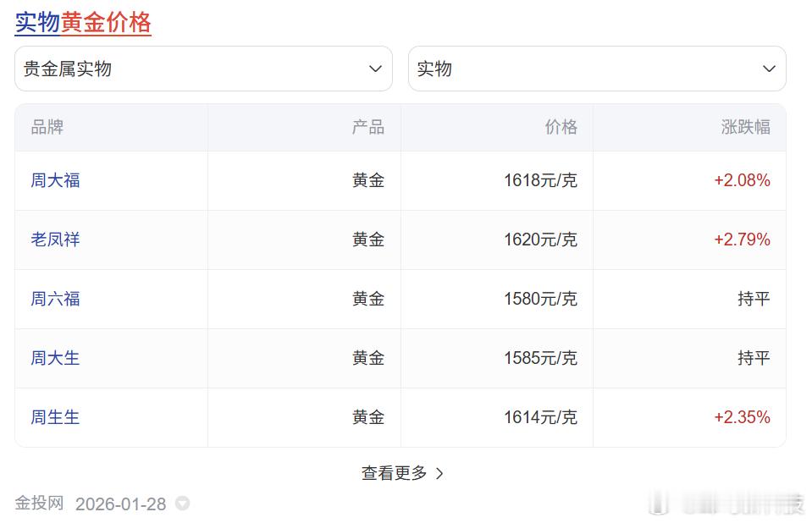Click the arrow icon after 查看更多

click(439, 474)
